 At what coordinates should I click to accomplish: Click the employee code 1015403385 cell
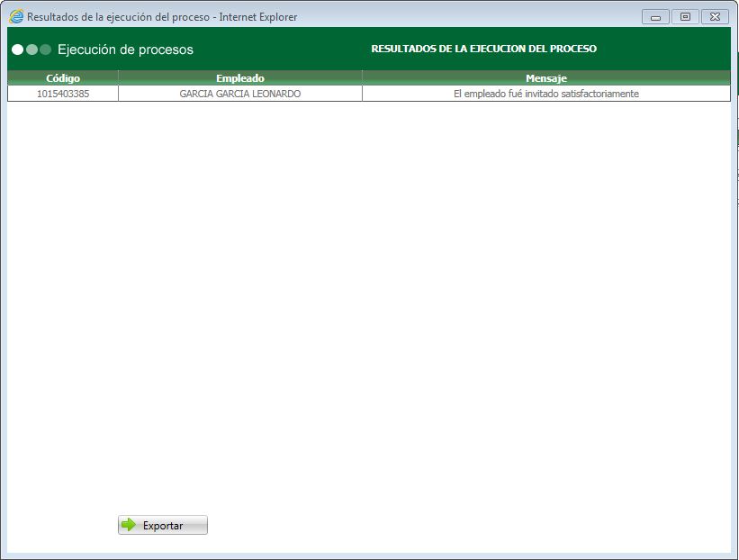coord(60,92)
